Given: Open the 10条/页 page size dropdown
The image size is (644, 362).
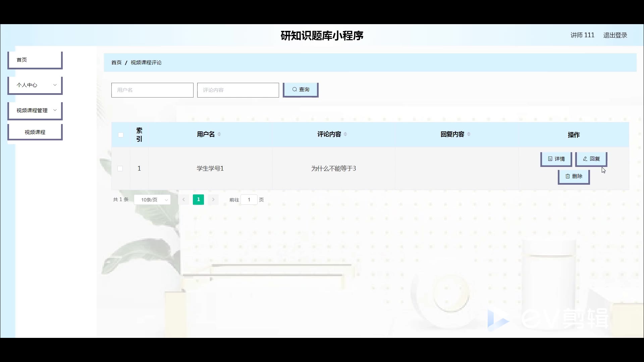Looking at the screenshot, I should pyautogui.click(x=152, y=200).
